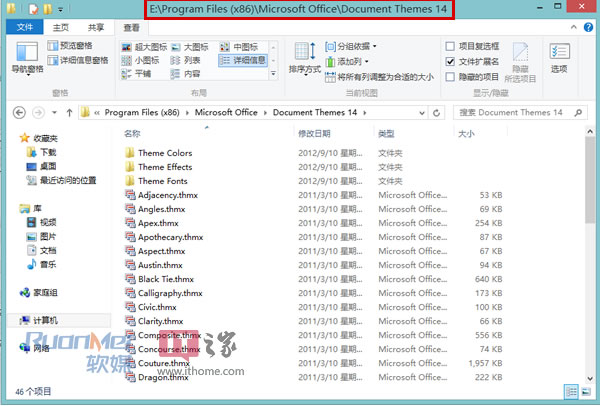Select details (详细信息) layout

point(243,60)
